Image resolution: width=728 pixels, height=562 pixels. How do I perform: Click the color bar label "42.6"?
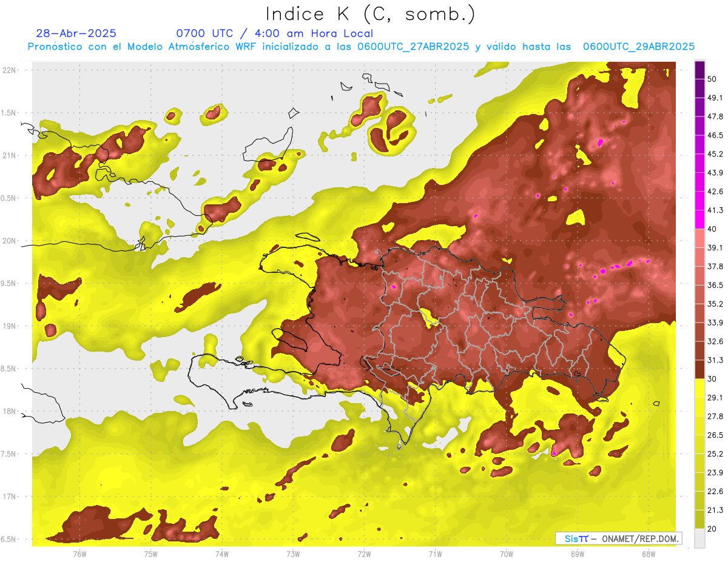[715, 192]
